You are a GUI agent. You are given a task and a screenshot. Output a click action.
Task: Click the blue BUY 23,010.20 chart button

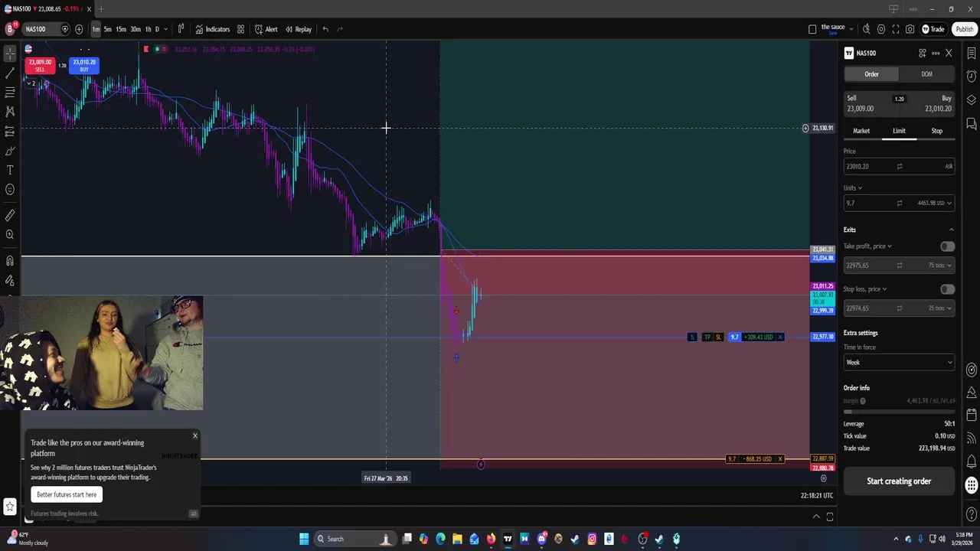tap(84, 65)
